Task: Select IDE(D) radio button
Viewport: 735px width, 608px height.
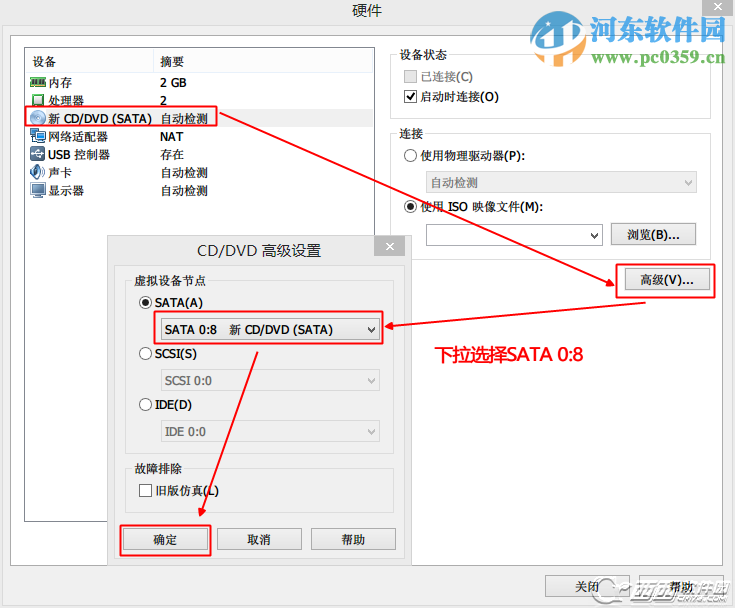Action: pos(145,404)
